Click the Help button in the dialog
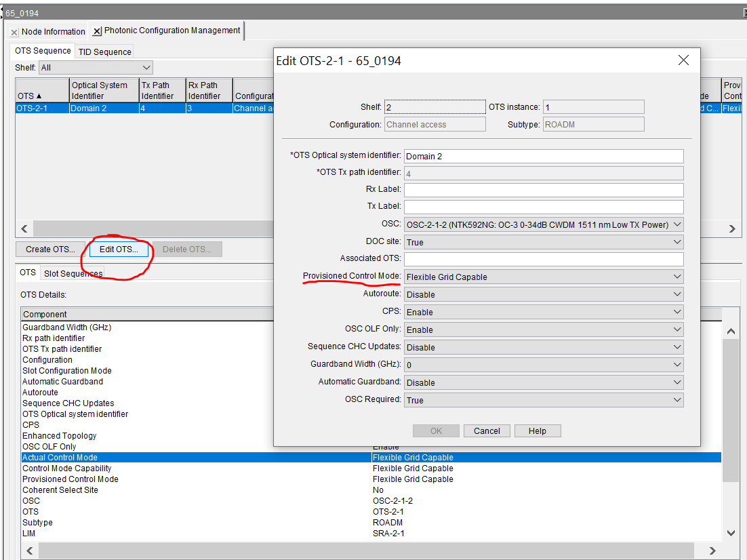Screen dimensions: 747x560 point(538,431)
